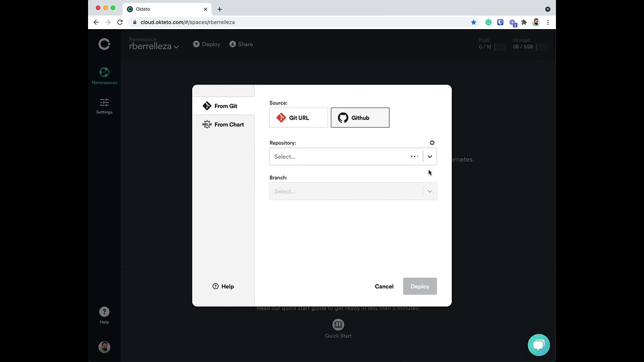
Task: Open the Grammarly extension icon
Action: point(488,22)
